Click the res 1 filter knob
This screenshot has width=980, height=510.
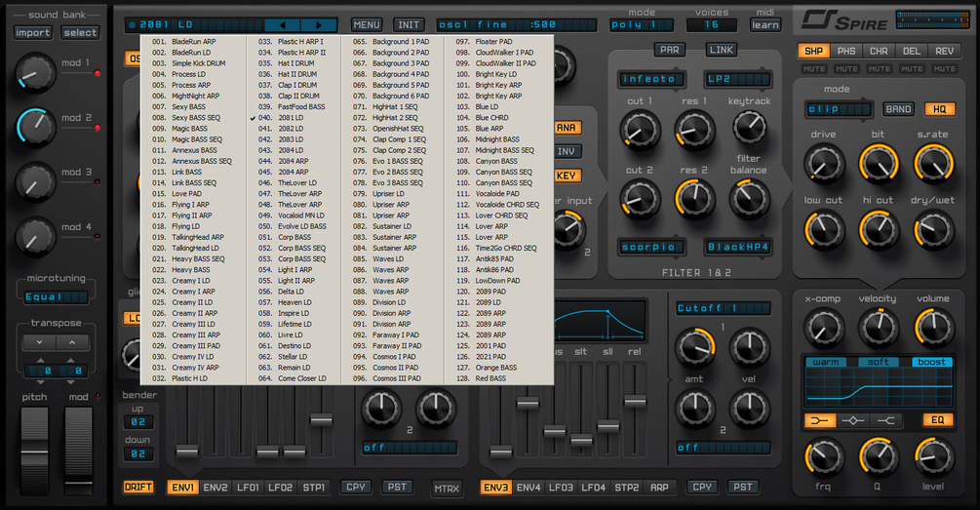coord(693,130)
